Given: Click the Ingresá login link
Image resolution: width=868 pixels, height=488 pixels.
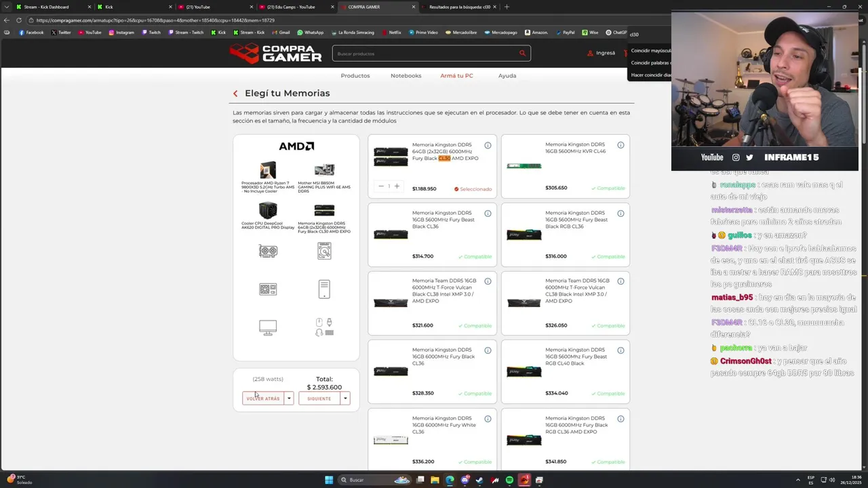Looking at the screenshot, I should (x=601, y=53).
